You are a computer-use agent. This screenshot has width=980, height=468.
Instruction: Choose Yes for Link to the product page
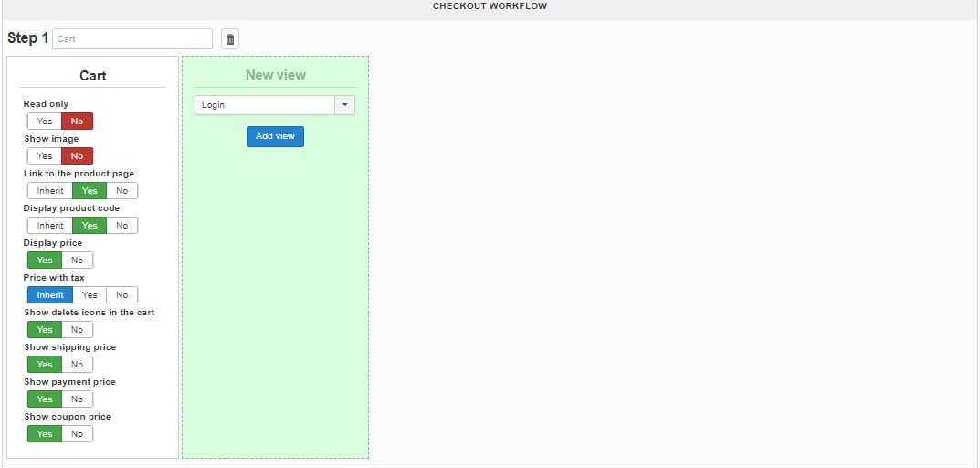point(90,191)
